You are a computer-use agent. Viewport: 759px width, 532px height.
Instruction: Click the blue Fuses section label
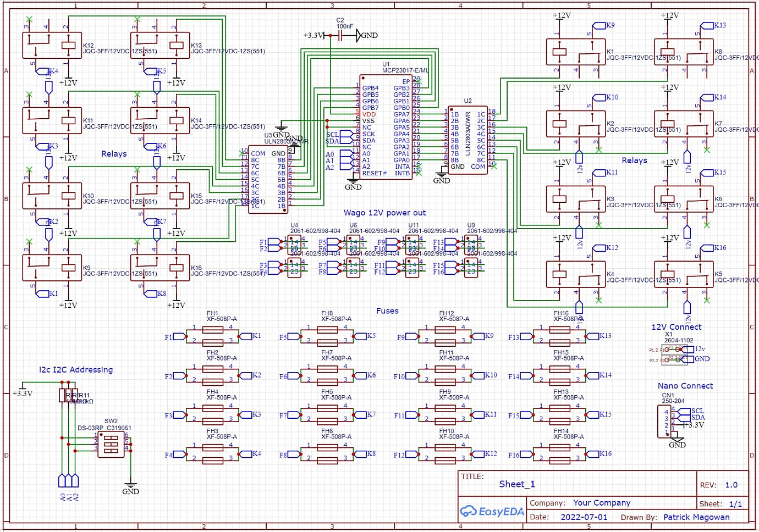point(387,311)
